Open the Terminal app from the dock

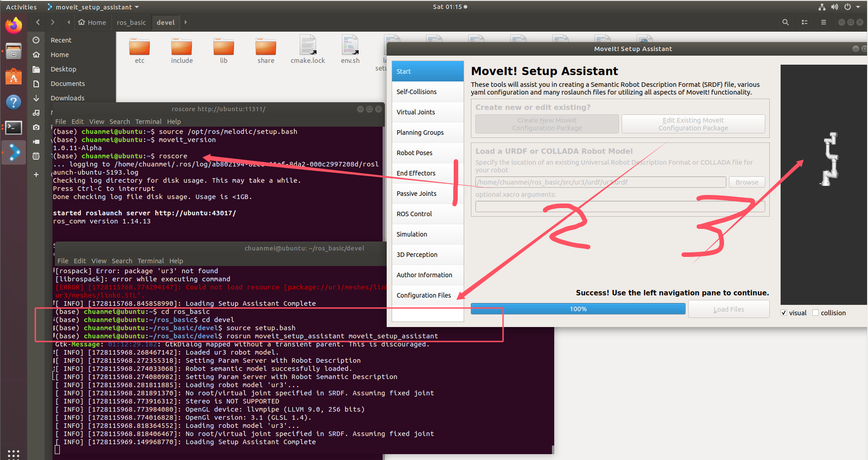pyautogui.click(x=14, y=128)
